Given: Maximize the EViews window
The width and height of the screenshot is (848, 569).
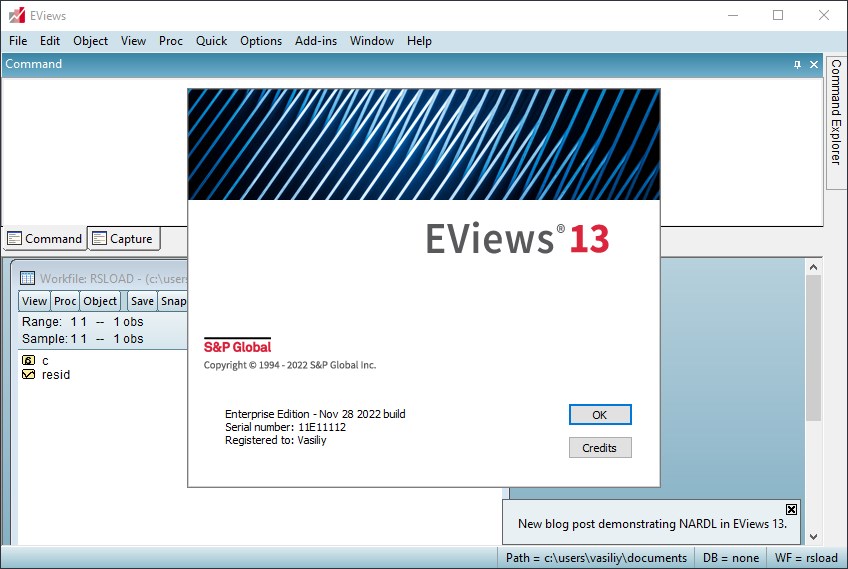Looking at the screenshot, I should 778,15.
